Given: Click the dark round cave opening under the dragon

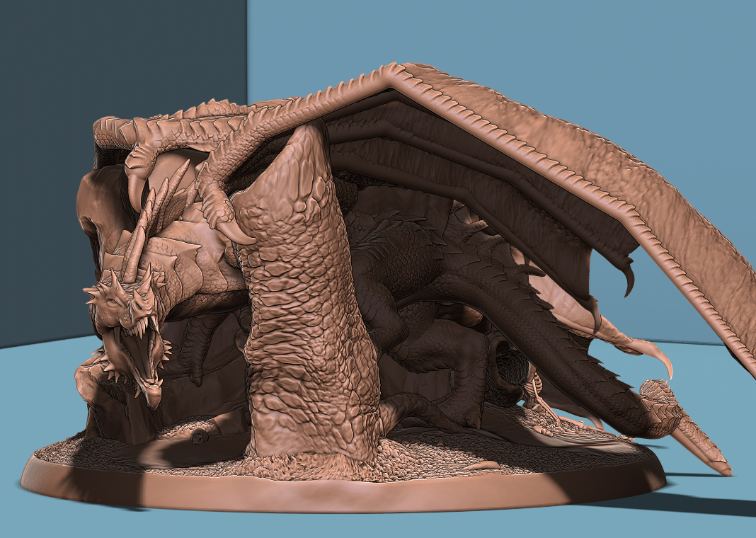Looking at the screenshot, I should tap(510, 357).
